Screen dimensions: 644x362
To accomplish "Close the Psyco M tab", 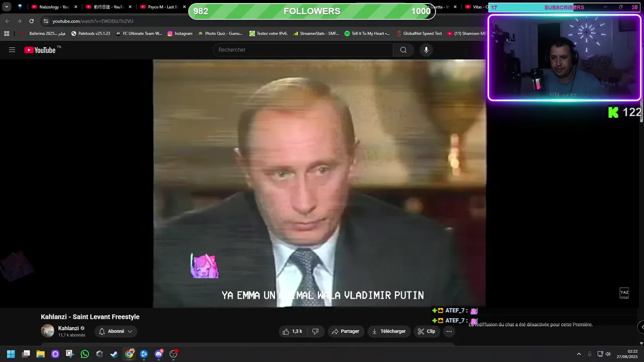I will coord(184,7).
